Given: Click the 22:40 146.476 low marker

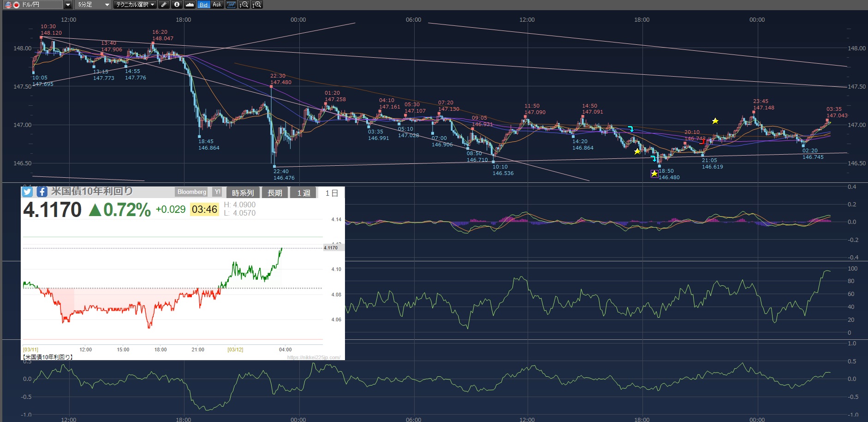Looking at the screenshot, I should [x=274, y=167].
